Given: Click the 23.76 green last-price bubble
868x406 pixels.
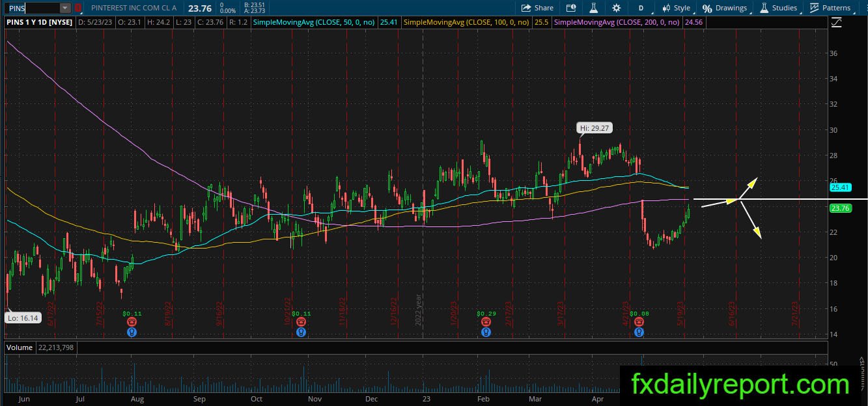Looking at the screenshot, I should (841, 208).
